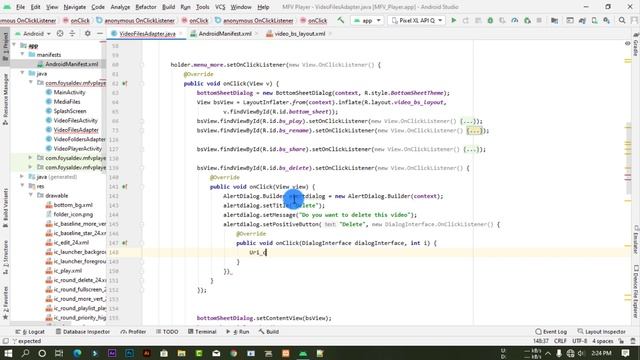Screen dimensions: 640x360
Task: Click the UTF-8 encoding in status bar
Action: click(579, 341)
